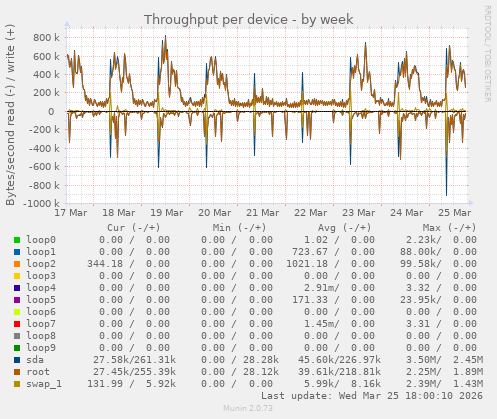Click the 'Cur (-/+)' column header
The height and width of the screenshot is (419, 497).
click(x=134, y=228)
